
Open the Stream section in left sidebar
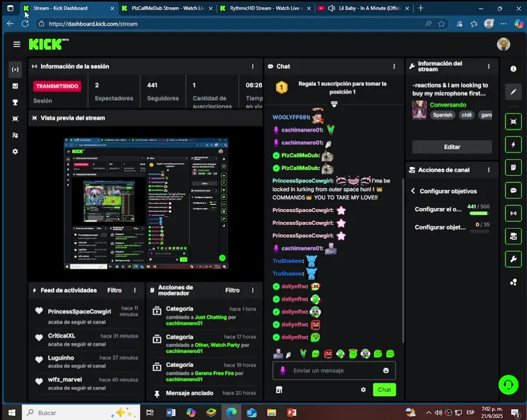tap(15, 69)
